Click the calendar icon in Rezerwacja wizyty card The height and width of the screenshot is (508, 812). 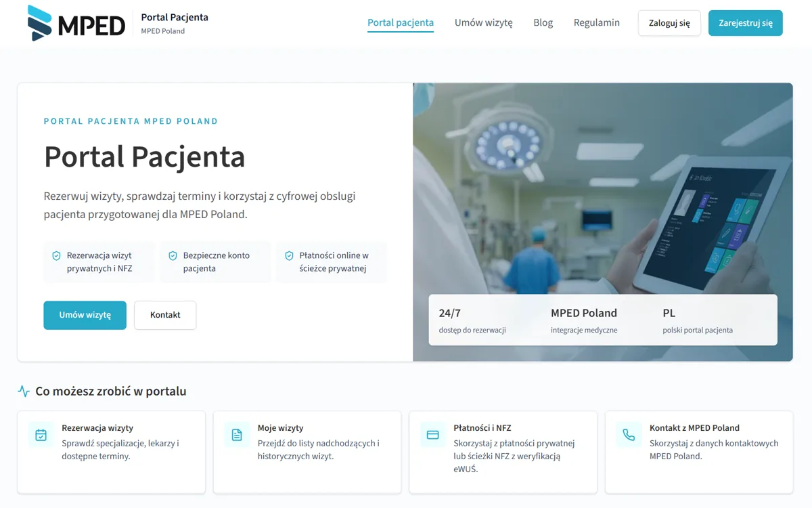point(41,435)
